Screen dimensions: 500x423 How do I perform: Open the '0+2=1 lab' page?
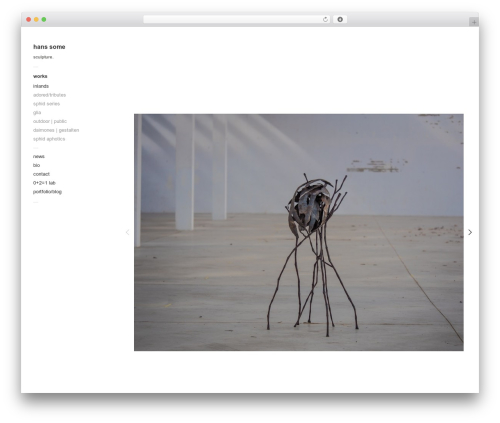[x=44, y=183]
